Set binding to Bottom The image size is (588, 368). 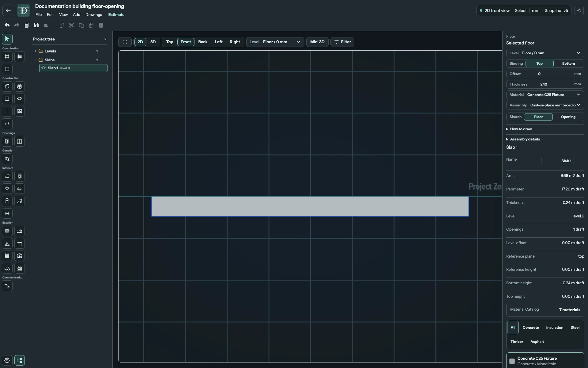[568, 63]
